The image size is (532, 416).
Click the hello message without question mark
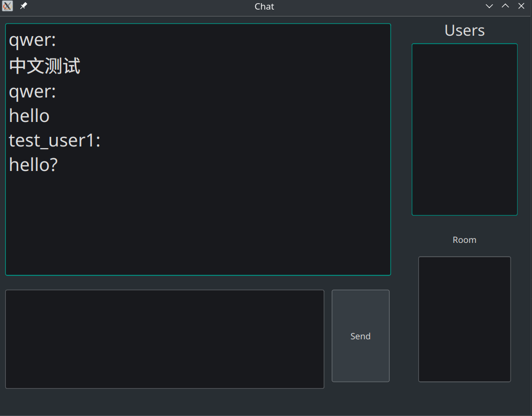pyautogui.click(x=29, y=116)
